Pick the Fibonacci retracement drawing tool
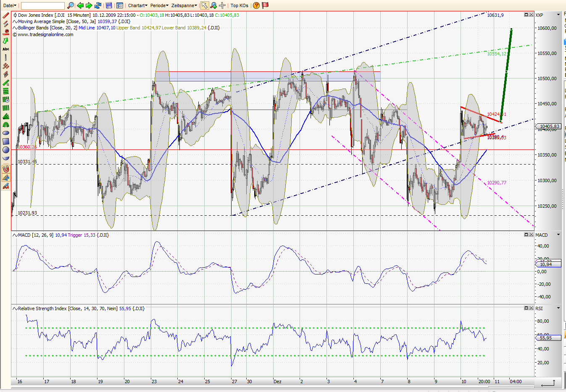Viewport: 566px width, 392px height. [x=5, y=92]
